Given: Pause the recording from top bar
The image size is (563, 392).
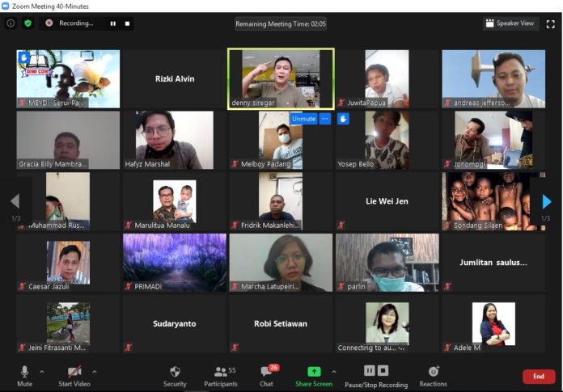Looking at the screenshot, I should click(113, 23).
